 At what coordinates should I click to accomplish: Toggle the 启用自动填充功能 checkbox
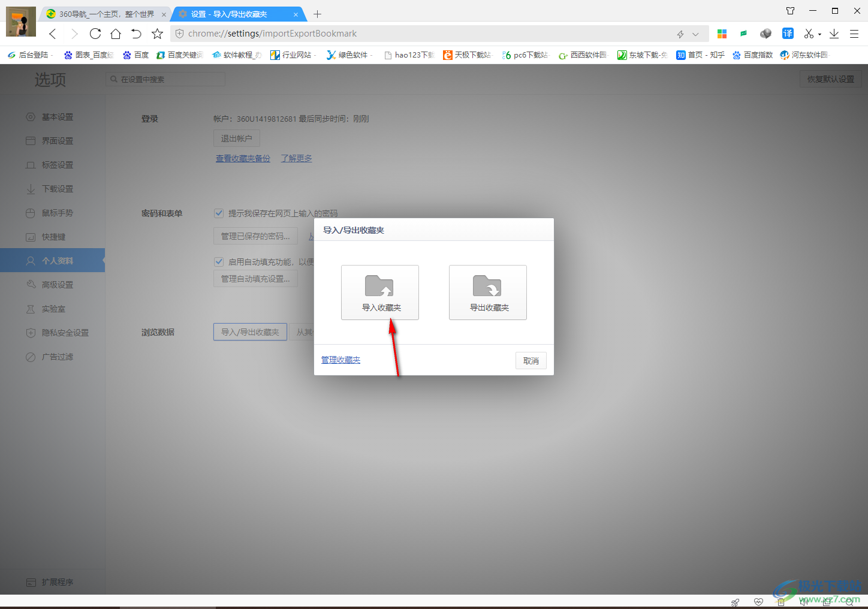click(x=219, y=261)
